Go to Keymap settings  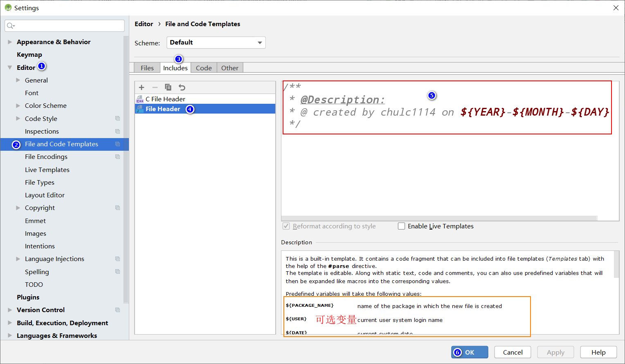coord(29,54)
